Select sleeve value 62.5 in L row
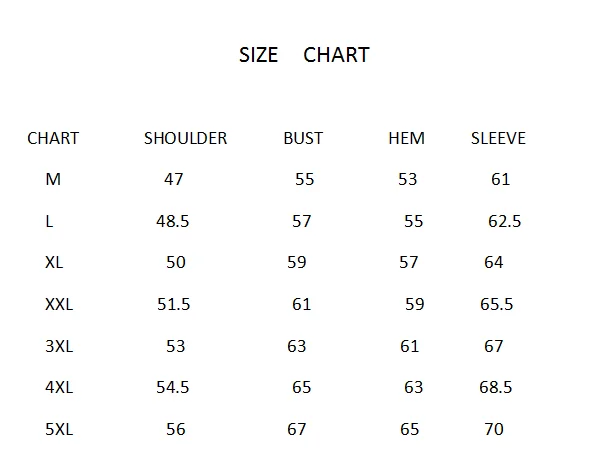This screenshot has width=609, height=457. click(x=505, y=222)
